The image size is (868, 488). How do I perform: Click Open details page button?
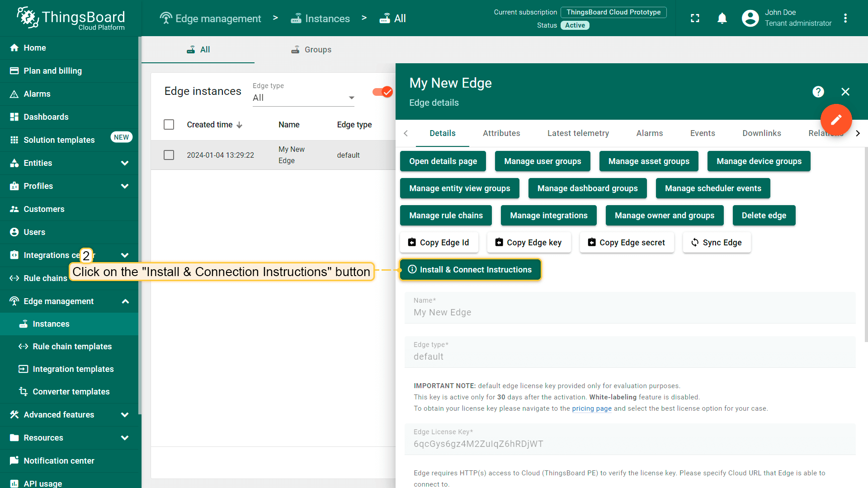coord(443,161)
